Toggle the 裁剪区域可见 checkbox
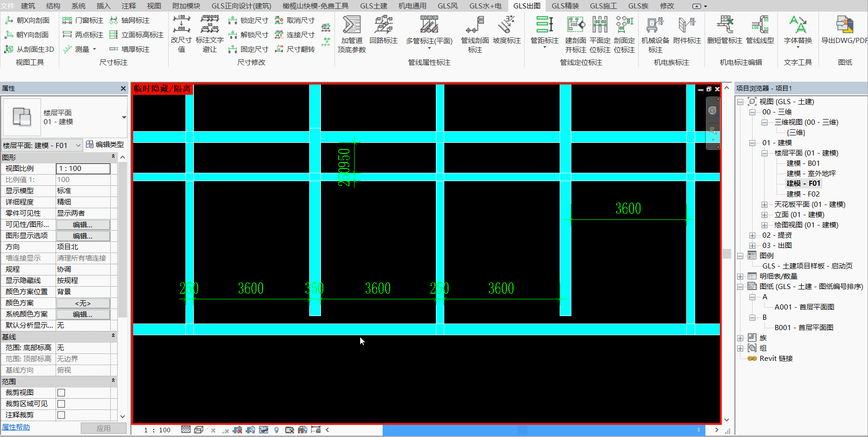The image size is (868, 437). (61, 404)
